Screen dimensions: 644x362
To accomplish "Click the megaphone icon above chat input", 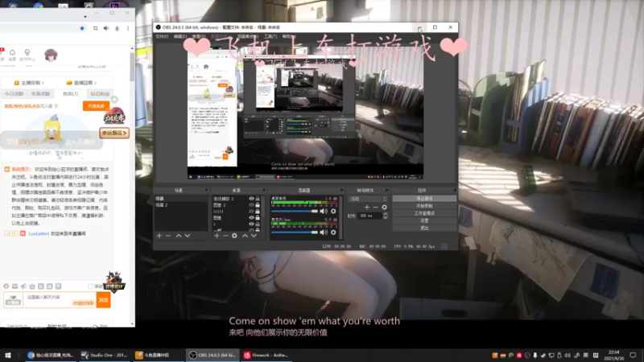I will (23, 286).
